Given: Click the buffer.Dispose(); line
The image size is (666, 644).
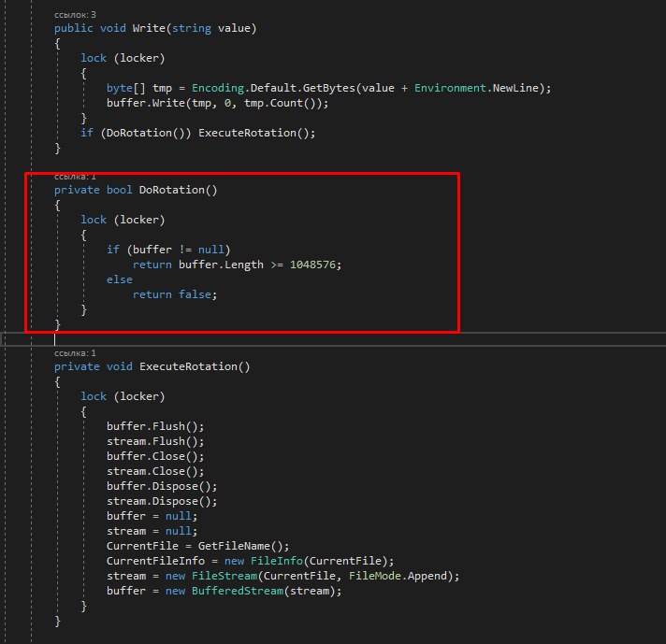Looking at the screenshot, I should 162,486.
